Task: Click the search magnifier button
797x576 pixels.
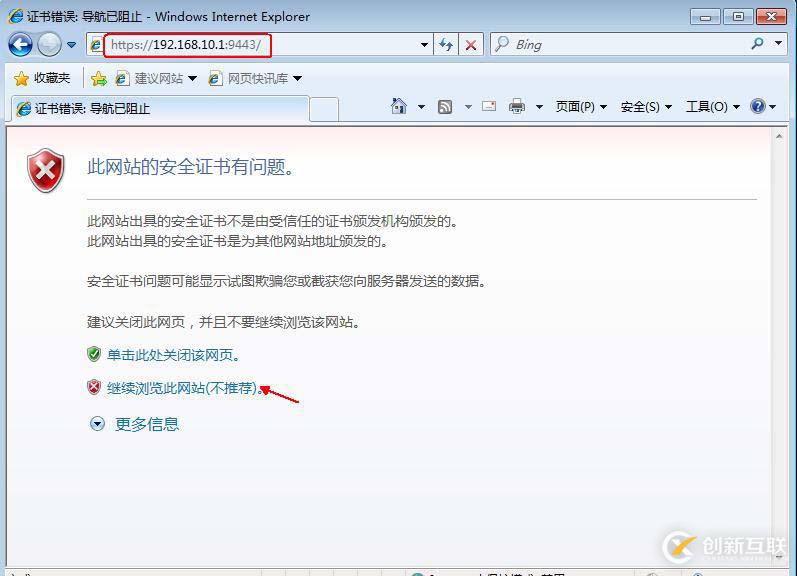Action: (x=757, y=44)
